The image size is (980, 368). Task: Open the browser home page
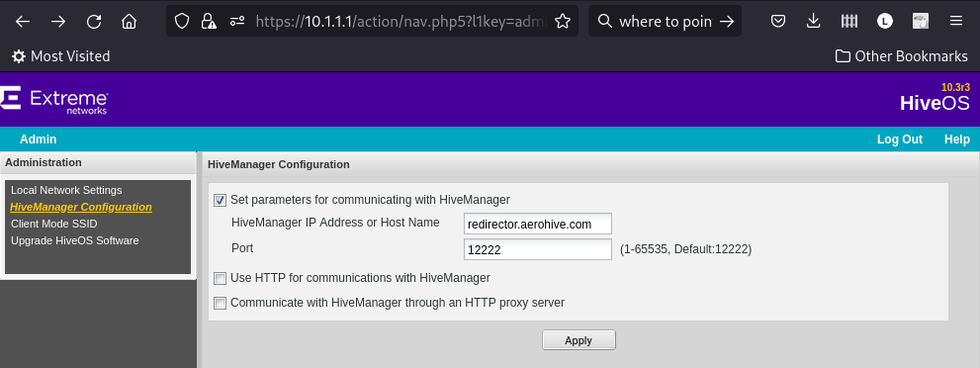coord(130,21)
